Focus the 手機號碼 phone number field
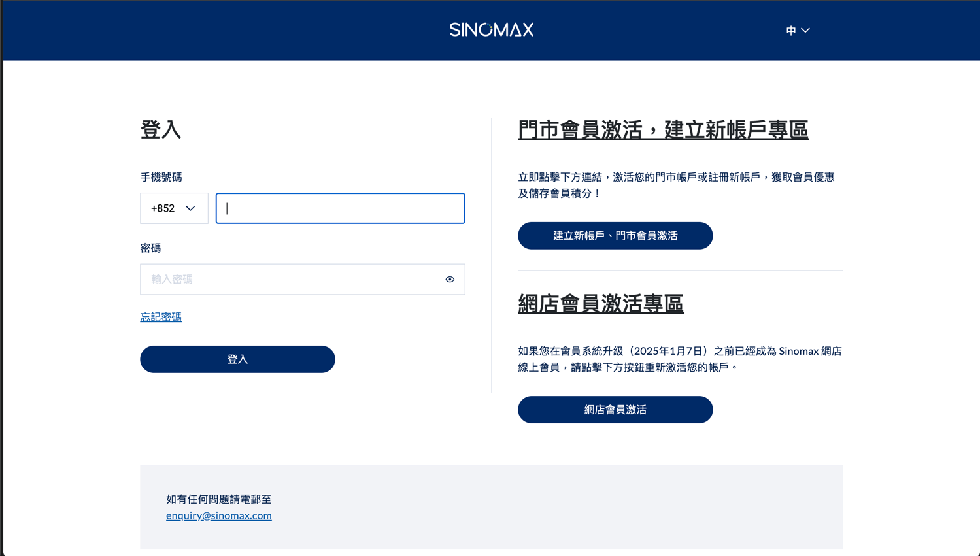 point(340,208)
